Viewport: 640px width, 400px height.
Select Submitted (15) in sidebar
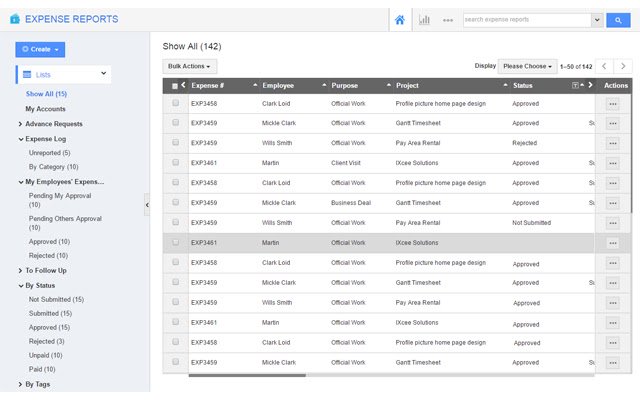click(50, 313)
